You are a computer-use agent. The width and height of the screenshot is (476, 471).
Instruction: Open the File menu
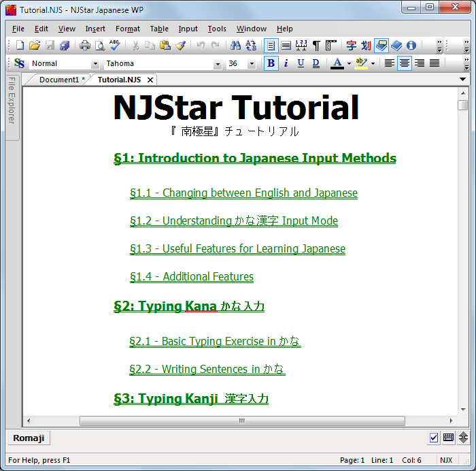(18, 29)
